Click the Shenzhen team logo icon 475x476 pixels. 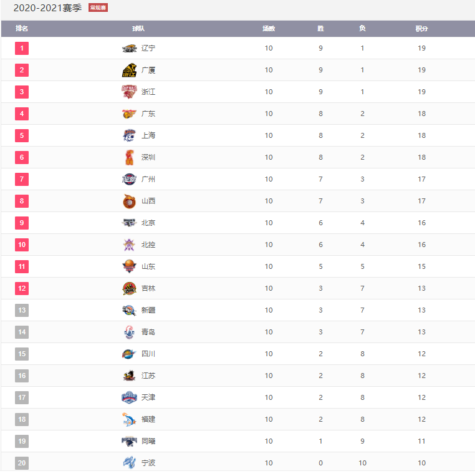point(129,157)
